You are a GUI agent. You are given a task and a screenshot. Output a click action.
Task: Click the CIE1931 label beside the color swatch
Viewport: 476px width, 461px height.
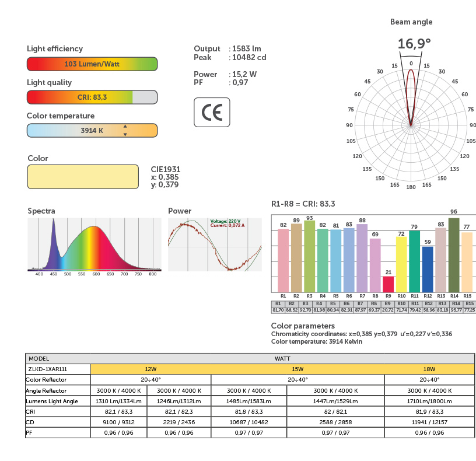[166, 169]
